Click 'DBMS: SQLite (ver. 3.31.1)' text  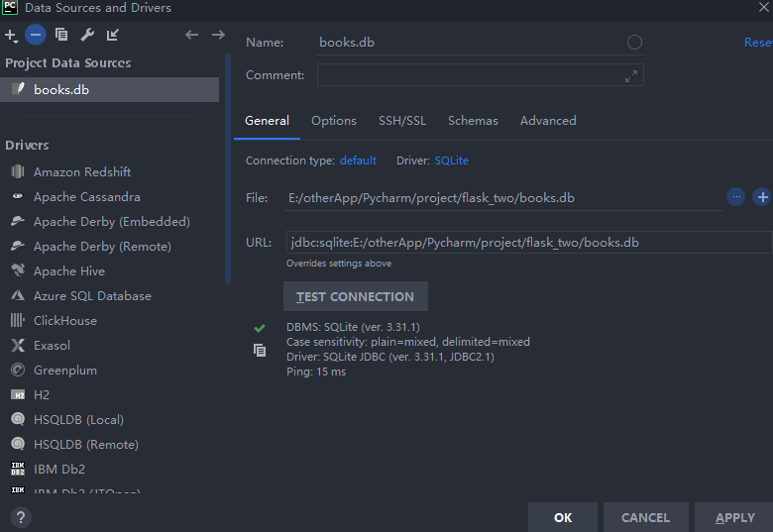coord(353,327)
